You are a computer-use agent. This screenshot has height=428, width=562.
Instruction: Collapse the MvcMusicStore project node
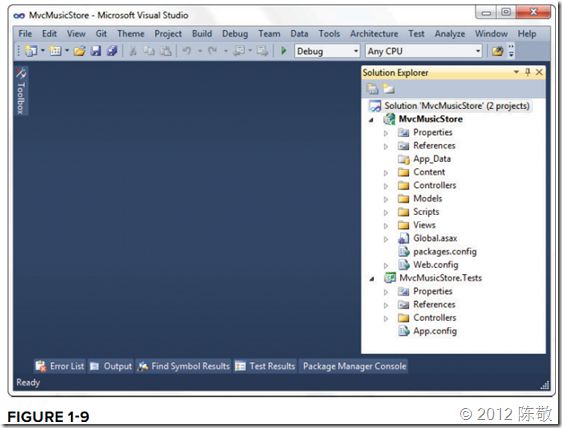tap(372, 120)
